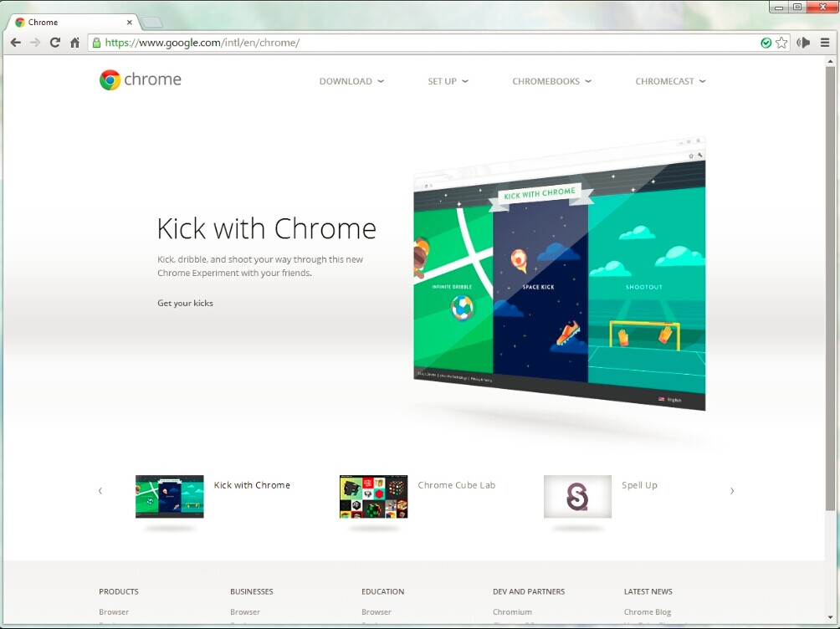This screenshot has width=840, height=629.
Task: Select the Kick with Chrome carousel entry
Action: tap(169, 495)
